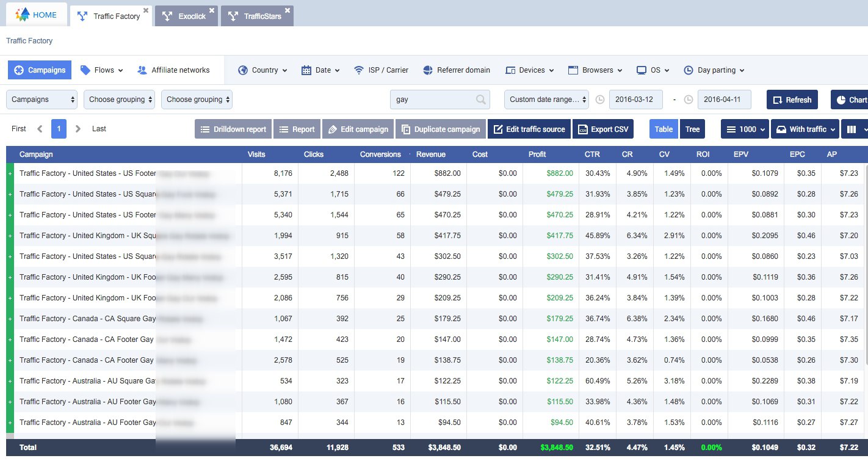The image size is (868, 461).
Task: Sort by the EPV column header
Action: click(742, 154)
